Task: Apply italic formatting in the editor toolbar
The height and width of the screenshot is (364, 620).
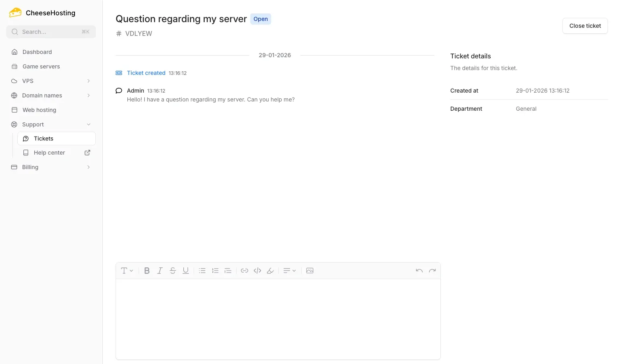Action: pyautogui.click(x=160, y=270)
